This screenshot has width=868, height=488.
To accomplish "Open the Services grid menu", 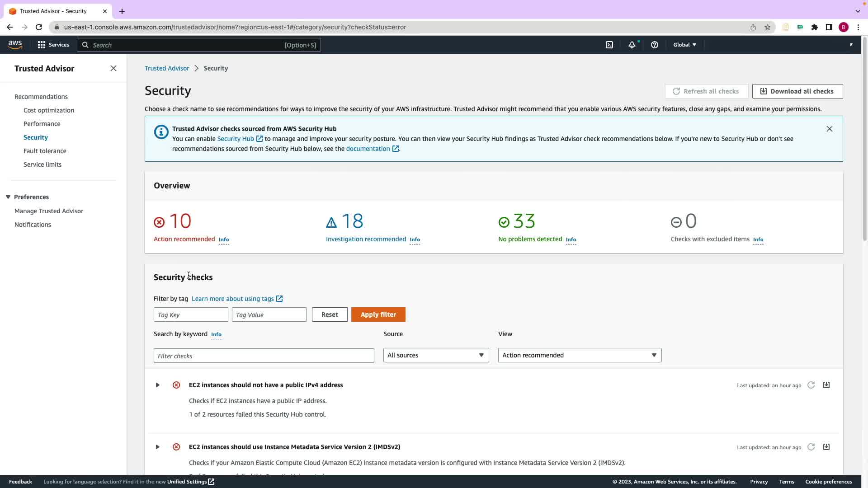I will pyautogui.click(x=53, y=45).
